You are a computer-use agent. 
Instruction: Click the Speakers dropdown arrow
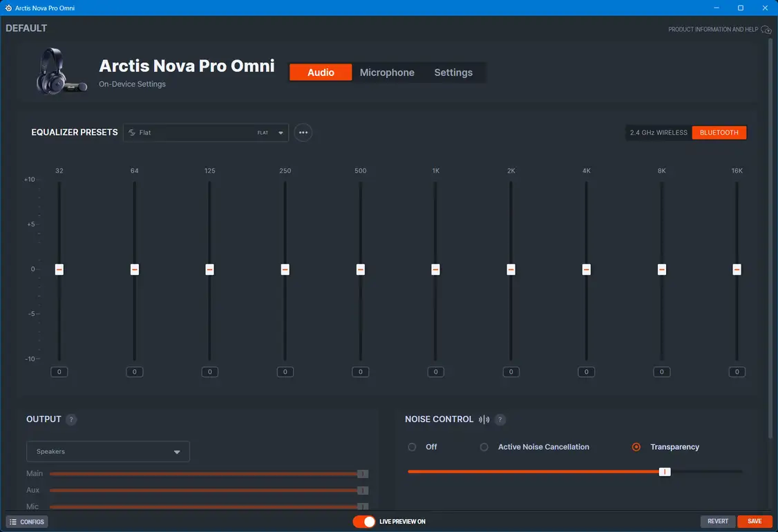[x=177, y=452]
